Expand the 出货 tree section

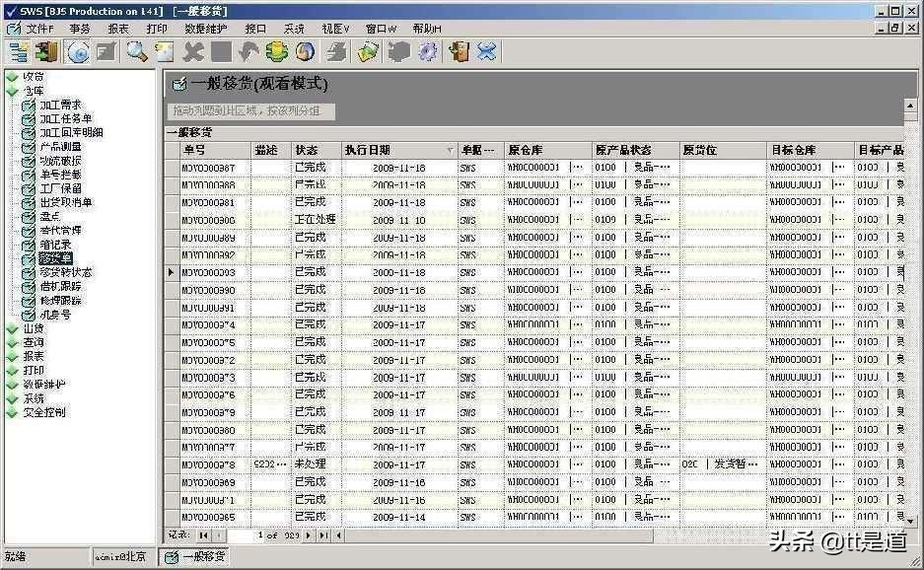point(13,329)
